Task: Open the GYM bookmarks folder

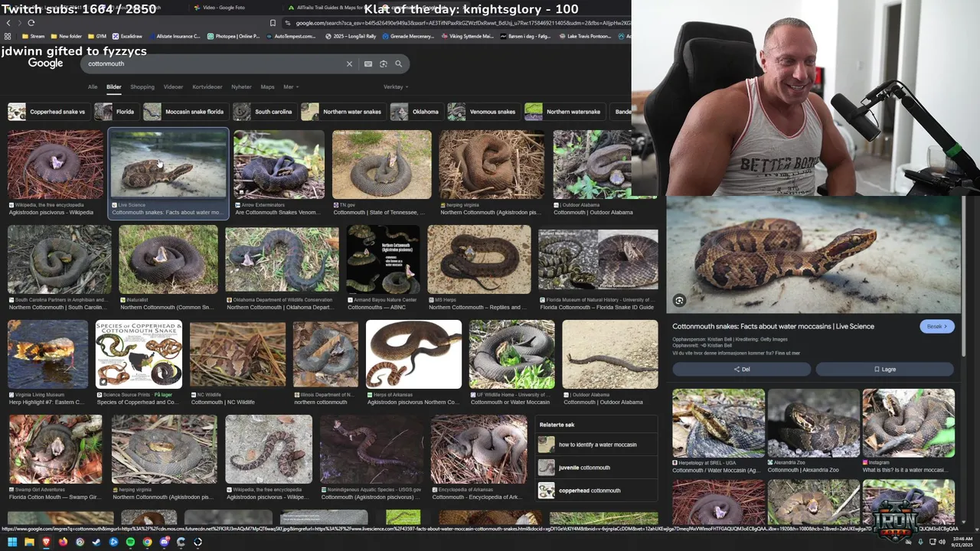Action: [x=97, y=36]
